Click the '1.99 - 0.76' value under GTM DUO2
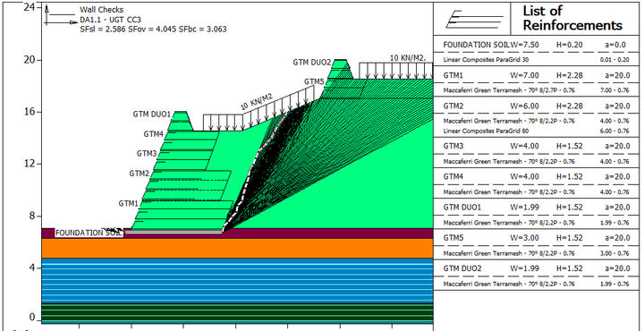The width and height of the screenshot is (644, 331). click(614, 284)
